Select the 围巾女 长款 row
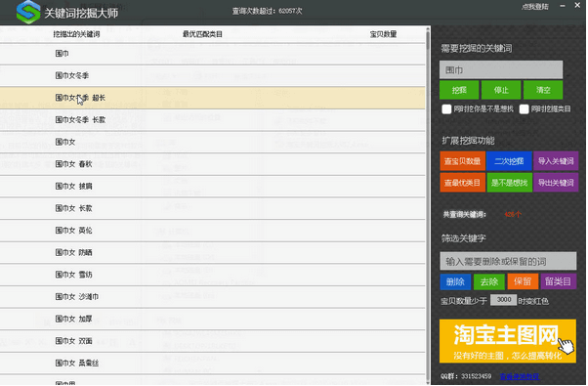This screenshot has width=588, height=386. [213, 208]
